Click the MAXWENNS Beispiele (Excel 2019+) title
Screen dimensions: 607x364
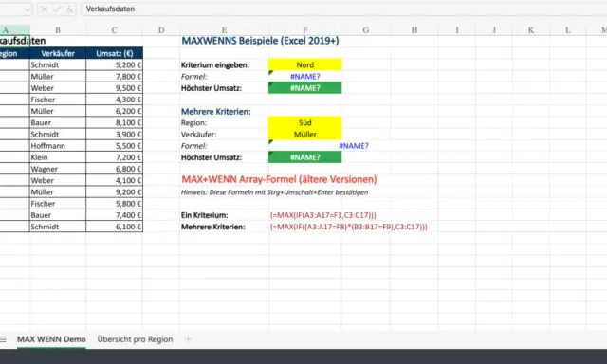260,41
